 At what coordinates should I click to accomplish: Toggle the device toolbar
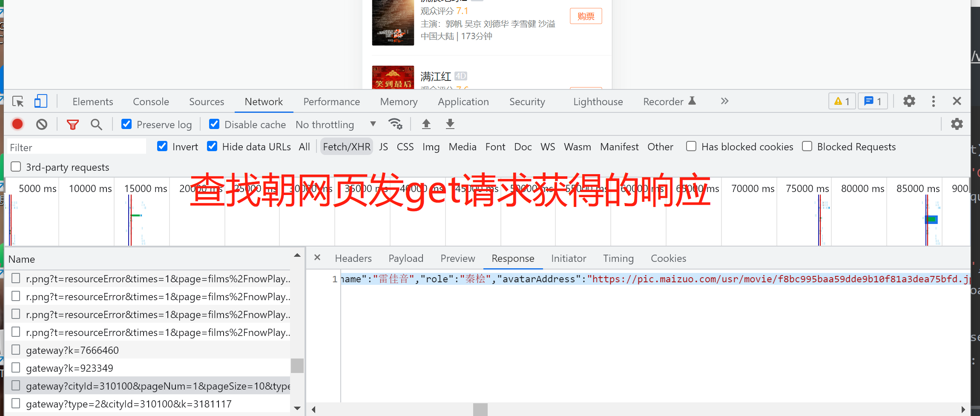click(40, 101)
